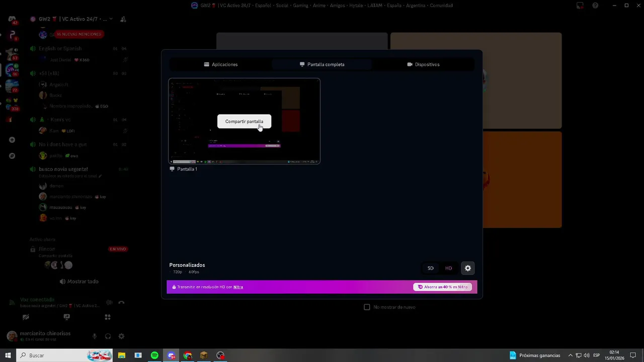Image resolution: width=644 pixels, height=362 pixels.
Task: Open marcianito chinorisas user avatar
Action: (12, 336)
